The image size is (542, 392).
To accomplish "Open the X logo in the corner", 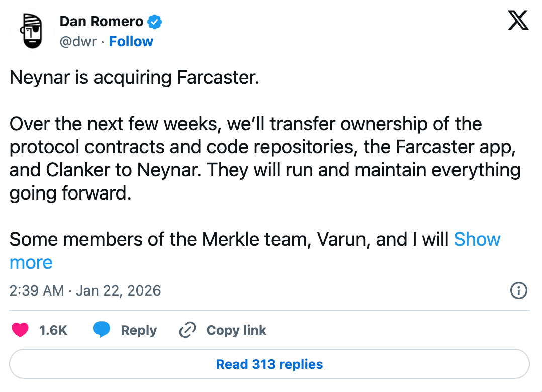I will pos(518,22).
